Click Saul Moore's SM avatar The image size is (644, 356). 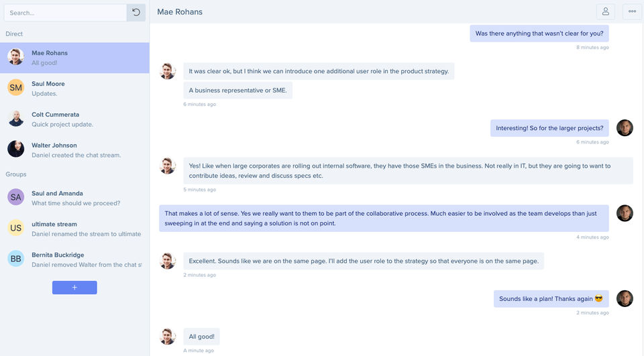pyautogui.click(x=16, y=88)
